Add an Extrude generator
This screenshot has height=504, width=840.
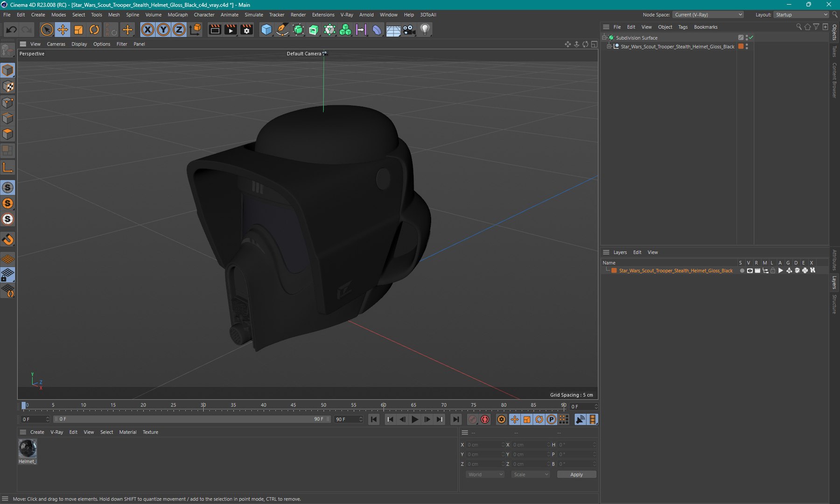point(314,30)
